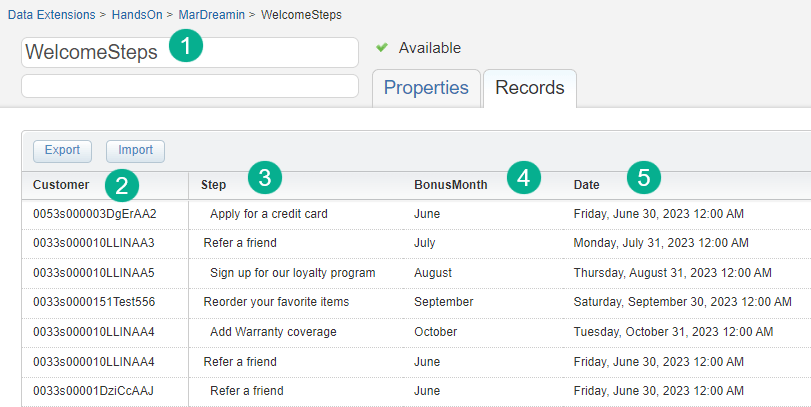Screen dimensions: 811x407
Task: Click green numbered badge 1
Action: click(186, 47)
